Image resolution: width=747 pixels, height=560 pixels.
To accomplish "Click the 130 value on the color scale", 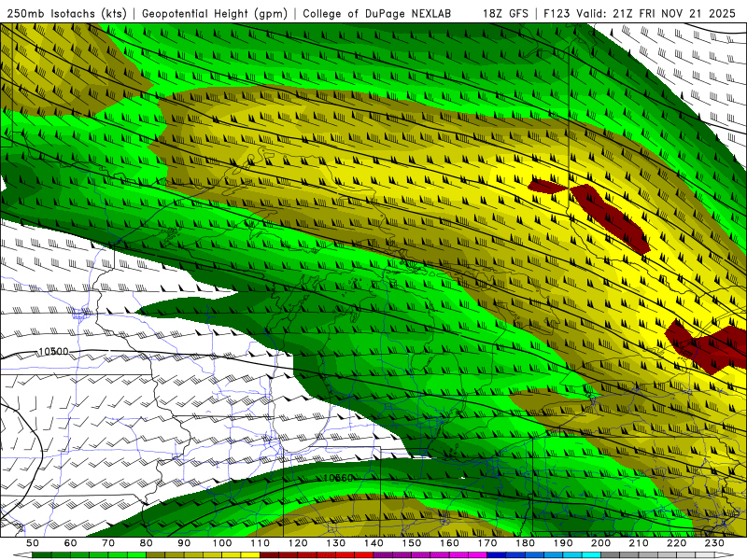I will click(x=336, y=543).
